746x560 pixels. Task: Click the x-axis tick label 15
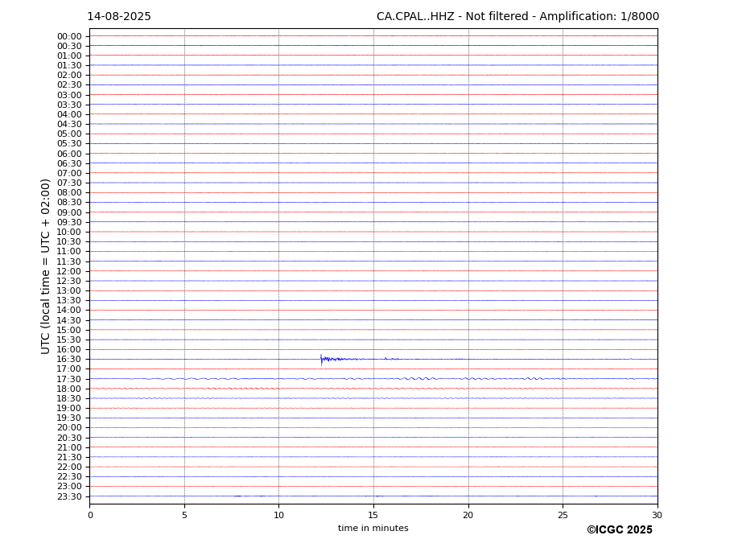(x=373, y=516)
